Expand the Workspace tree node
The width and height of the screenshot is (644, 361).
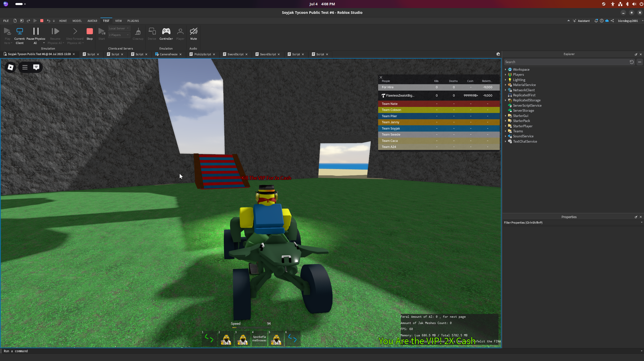[506, 69]
